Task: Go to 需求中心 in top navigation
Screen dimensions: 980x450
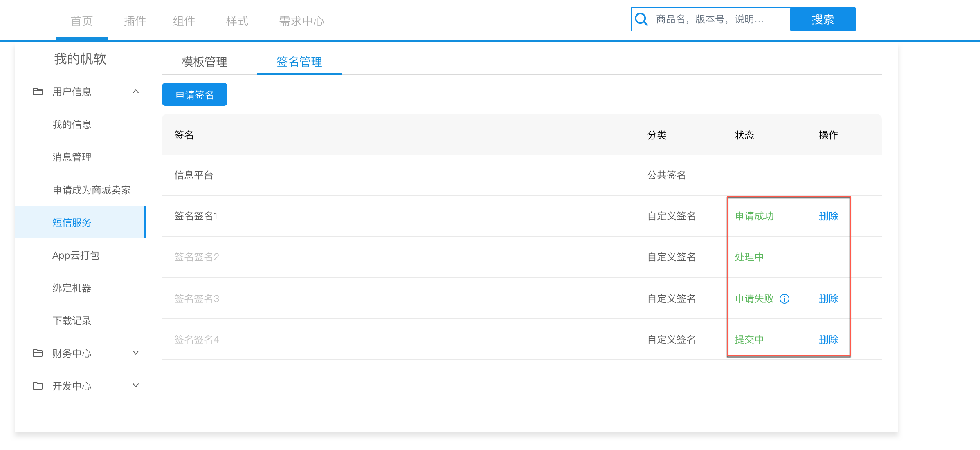Action: pyautogui.click(x=301, y=21)
